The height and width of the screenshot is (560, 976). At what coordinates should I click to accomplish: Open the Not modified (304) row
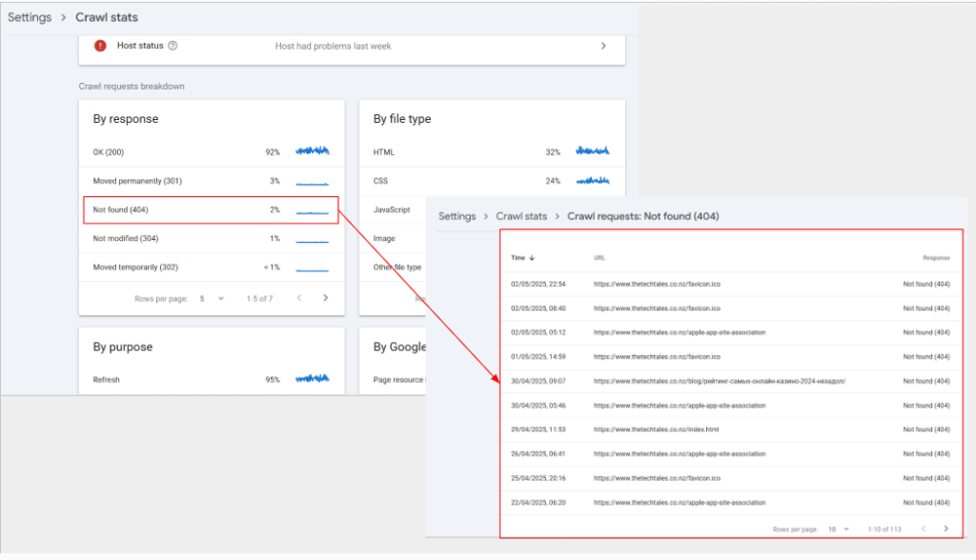[212, 238]
